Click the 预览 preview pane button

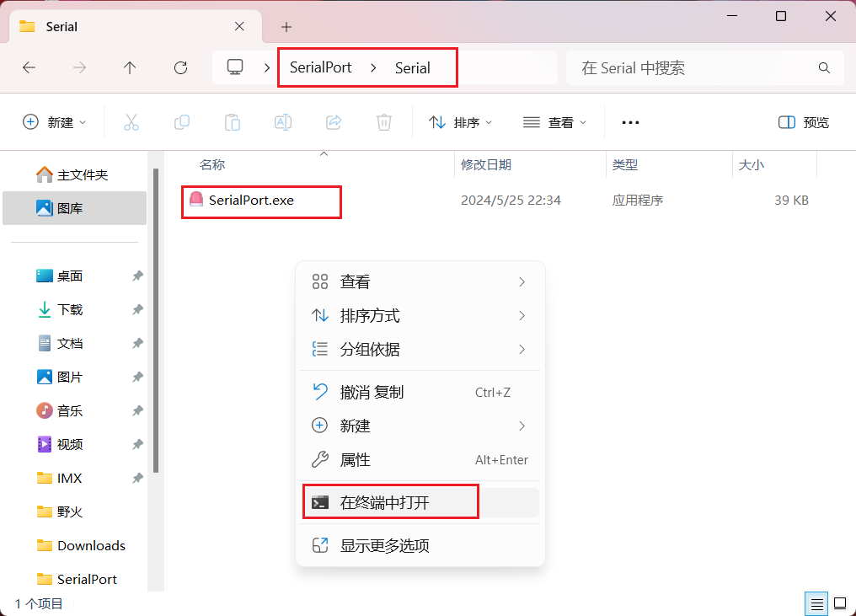pyautogui.click(x=802, y=122)
